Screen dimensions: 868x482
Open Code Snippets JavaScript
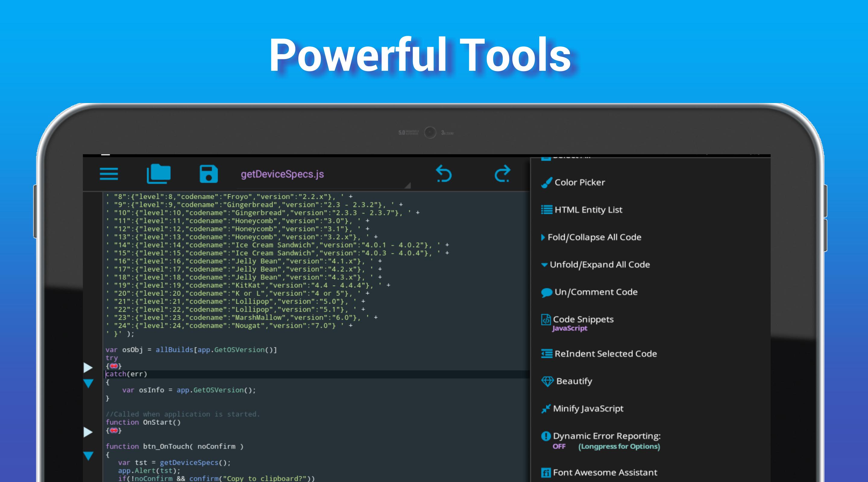pos(583,323)
